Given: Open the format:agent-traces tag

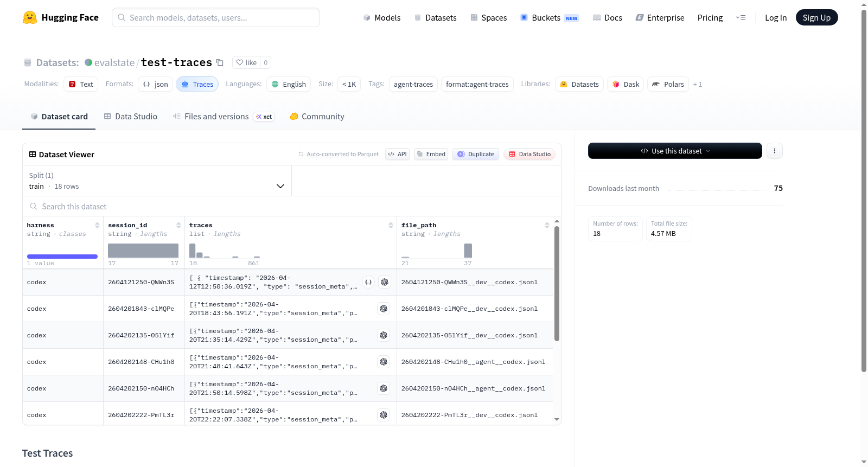Looking at the screenshot, I should tap(477, 84).
